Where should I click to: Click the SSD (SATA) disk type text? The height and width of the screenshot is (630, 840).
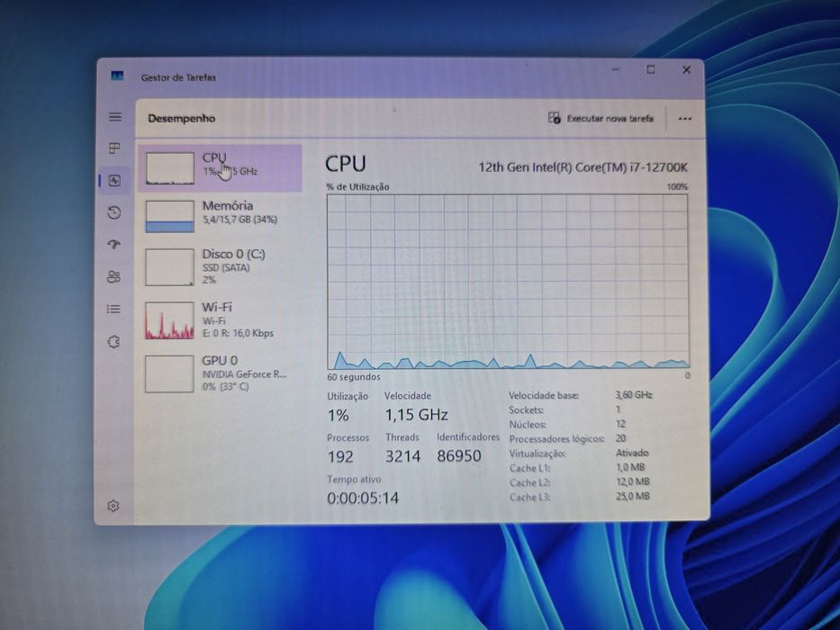[x=226, y=268]
